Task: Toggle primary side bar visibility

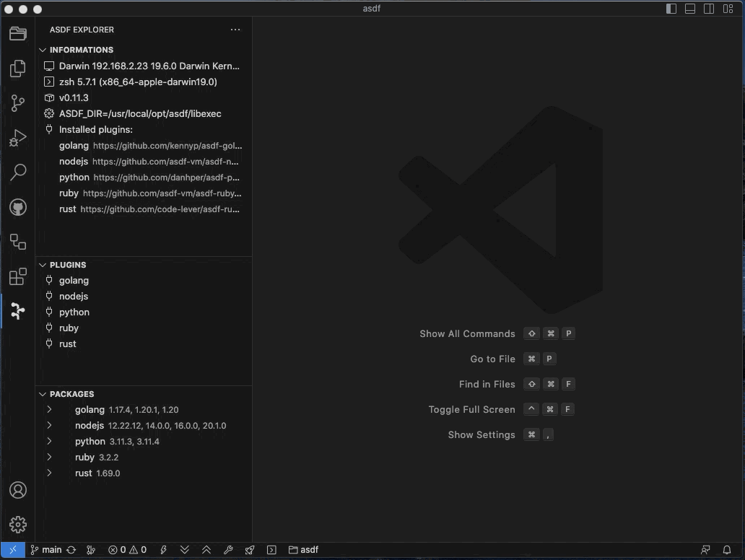Action: coord(671,9)
